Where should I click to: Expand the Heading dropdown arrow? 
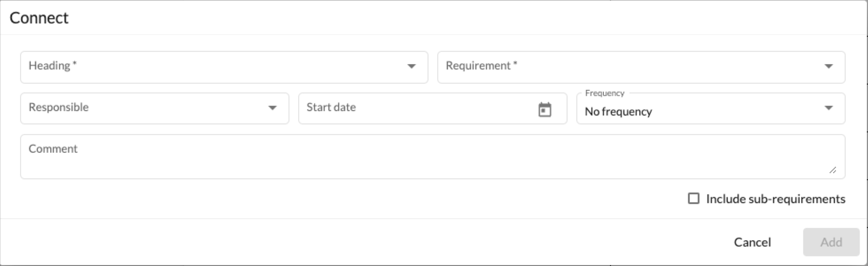pos(411,66)
